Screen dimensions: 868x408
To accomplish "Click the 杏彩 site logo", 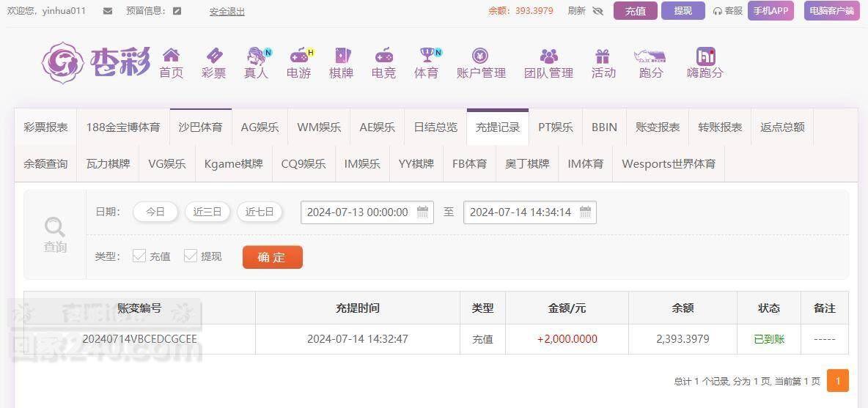I will (96, 62).
